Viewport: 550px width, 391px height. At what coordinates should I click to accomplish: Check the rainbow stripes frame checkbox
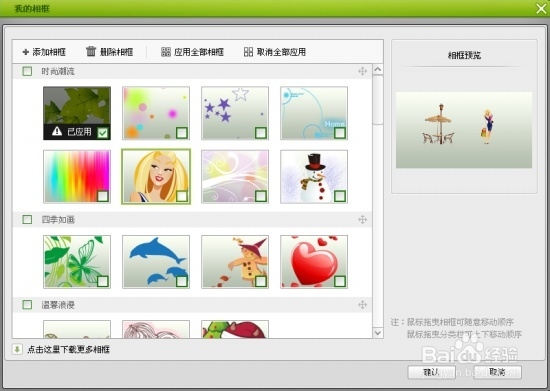coord(102,196)
